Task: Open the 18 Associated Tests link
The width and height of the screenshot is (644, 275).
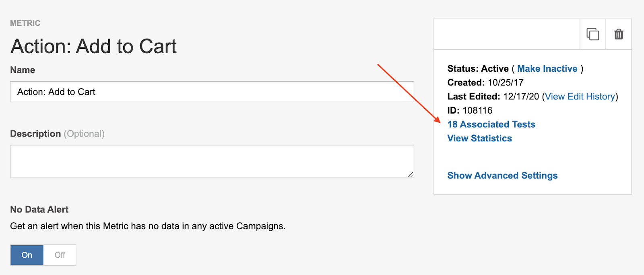Action: click(491, 124)
